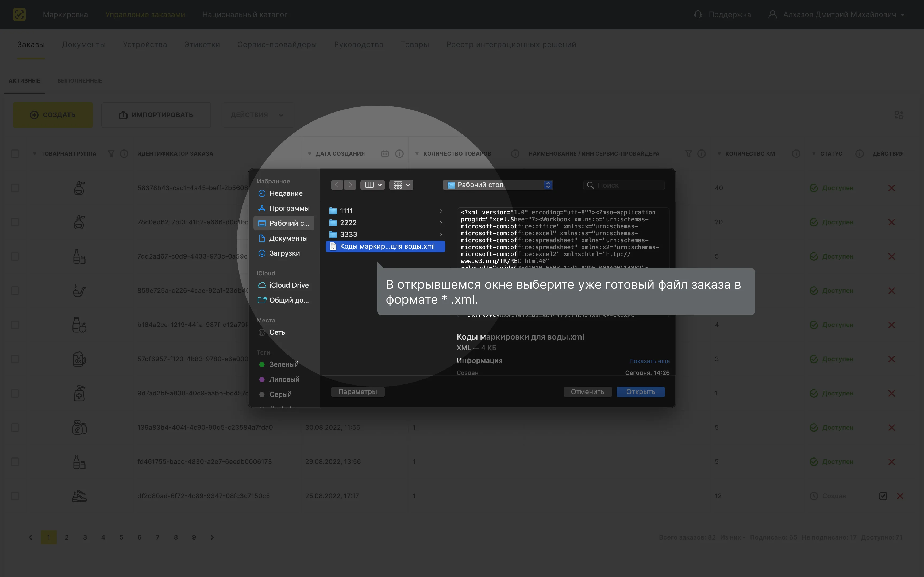Image resolution: width=924 pixels, height=577 pixels.
Task: Toggle the select-all orders checkbox
Action: pyautogui.click(x=15, y=153)
